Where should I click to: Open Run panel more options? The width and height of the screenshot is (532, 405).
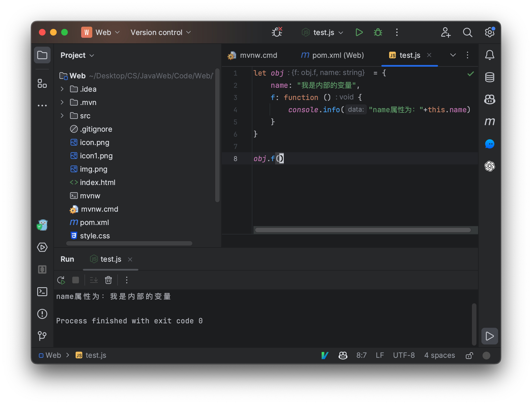click(127, 280)
